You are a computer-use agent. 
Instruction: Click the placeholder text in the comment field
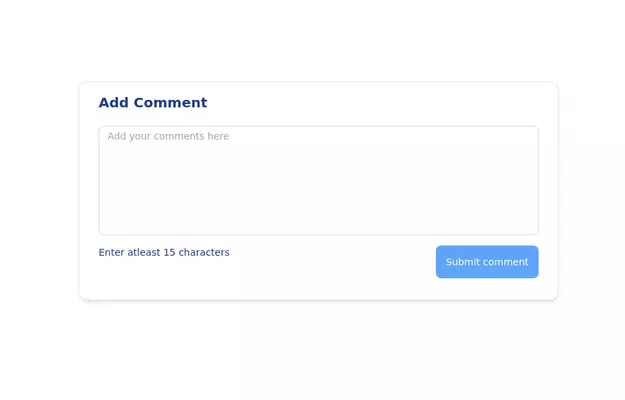(168, 137)
